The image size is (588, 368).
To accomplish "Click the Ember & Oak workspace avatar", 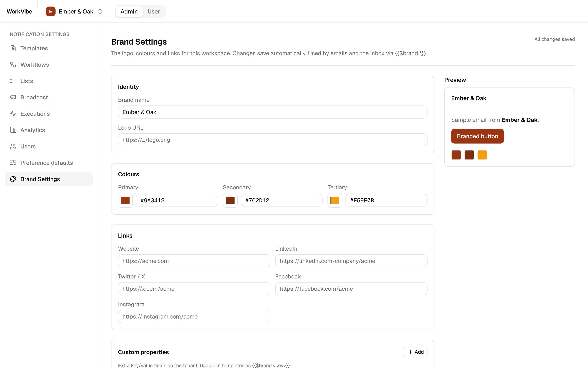I will click(51, 11).
